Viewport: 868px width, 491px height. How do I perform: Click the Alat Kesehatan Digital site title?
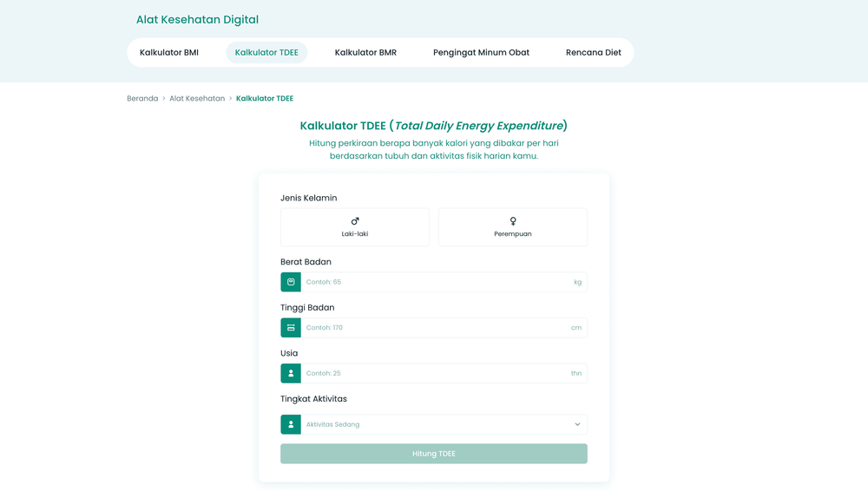click(198, 20)
